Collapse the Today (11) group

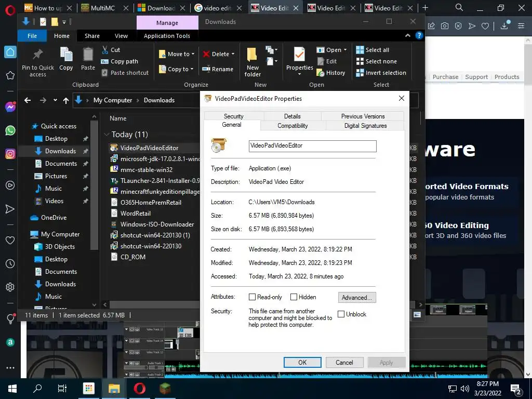pyautogui.click(x=107, y=135)
